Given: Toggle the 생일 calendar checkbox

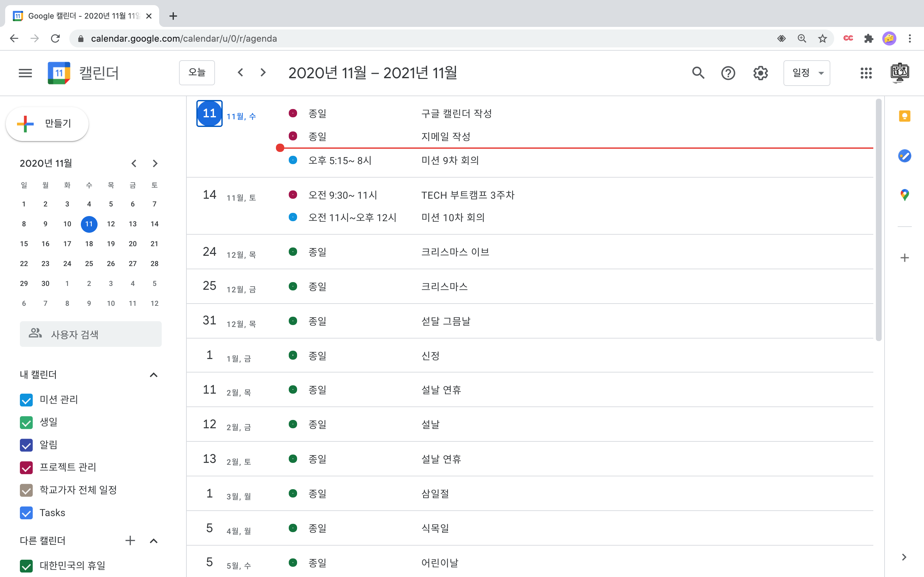Looking at the screenshot, I should [26, 422].
